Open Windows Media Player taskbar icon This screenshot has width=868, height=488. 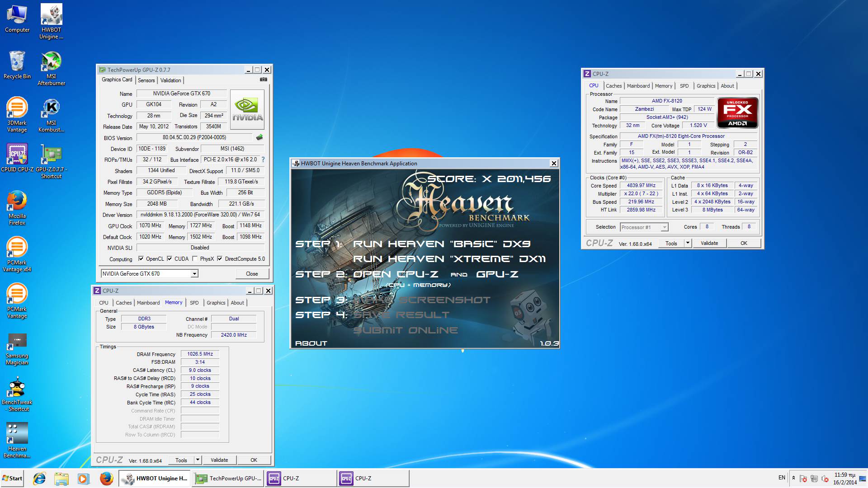83,478
